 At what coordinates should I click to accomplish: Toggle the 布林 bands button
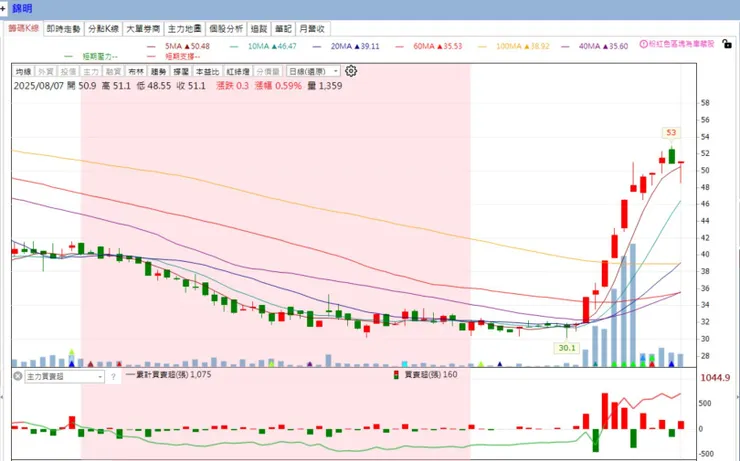pyautogui.click(x=136, y=72)
